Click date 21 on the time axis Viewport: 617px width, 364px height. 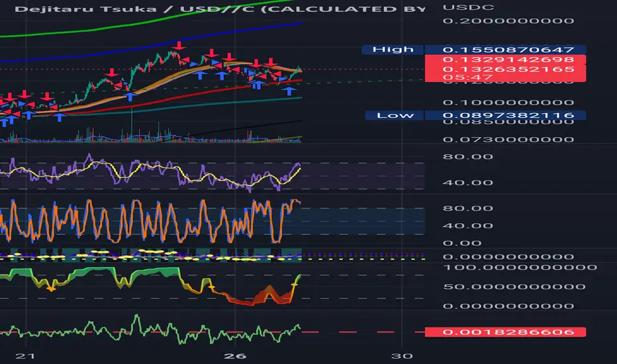pos(25,356)
